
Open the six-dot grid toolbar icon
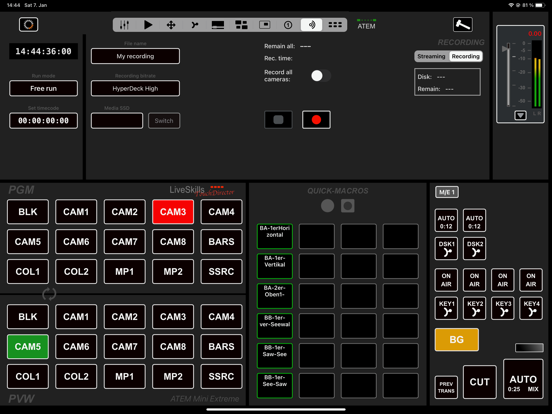[335, 25]
